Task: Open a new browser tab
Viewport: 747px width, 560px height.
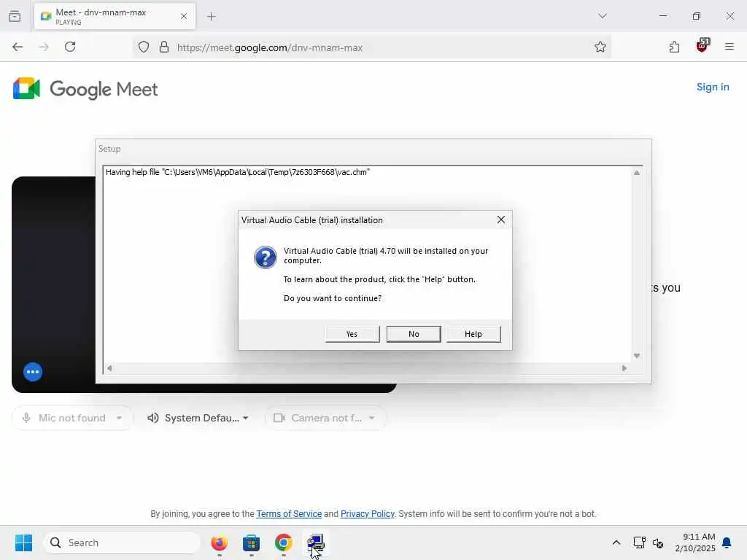Action: click(212, 17)
